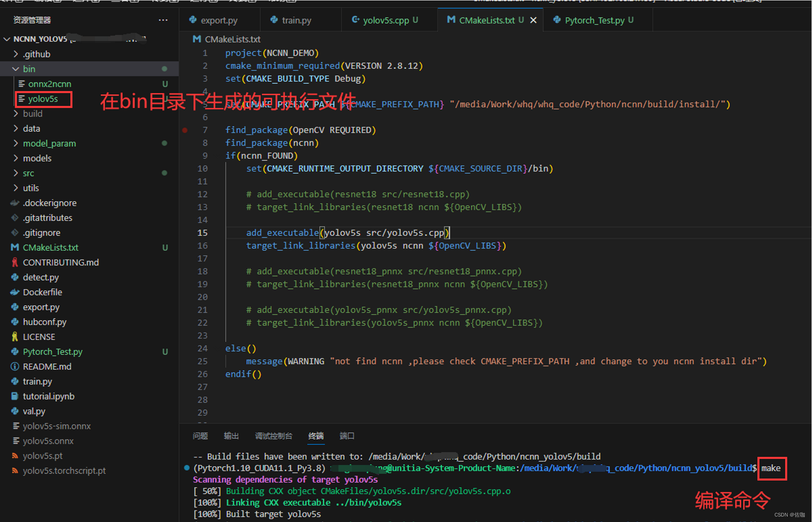Viewport: 812px width, 522px height.
Task: Expand the build folder
Action: click(16, 114)
